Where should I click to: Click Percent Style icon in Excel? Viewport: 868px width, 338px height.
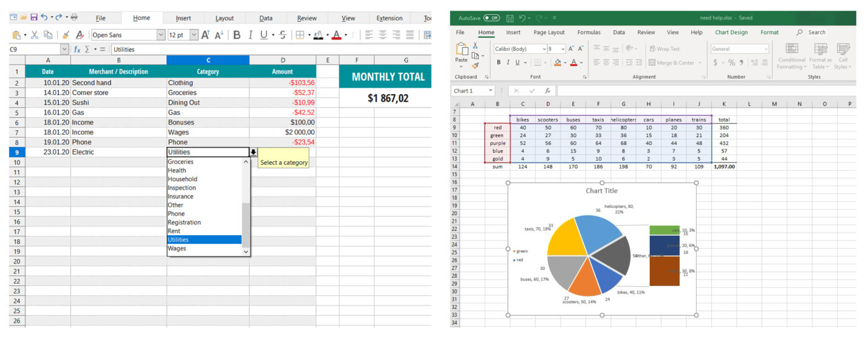(732, 63)
